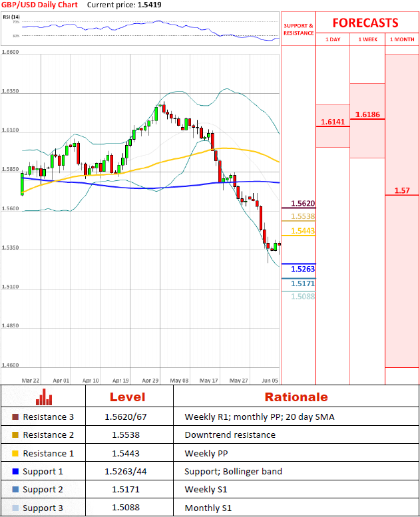
Task: Click the 'RSI (14)' indicator label
Action: click(11, 17)
